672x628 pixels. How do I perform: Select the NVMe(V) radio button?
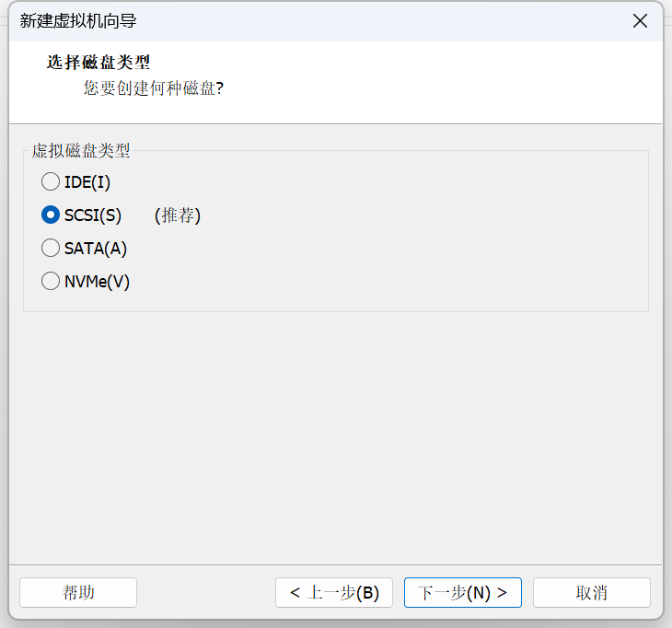pos(51,281)
